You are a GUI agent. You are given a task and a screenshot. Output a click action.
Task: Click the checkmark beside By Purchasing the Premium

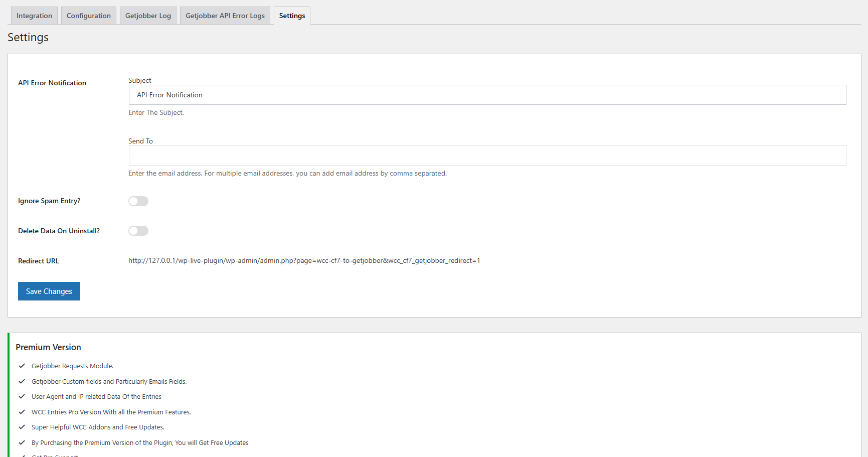point(22,442)
